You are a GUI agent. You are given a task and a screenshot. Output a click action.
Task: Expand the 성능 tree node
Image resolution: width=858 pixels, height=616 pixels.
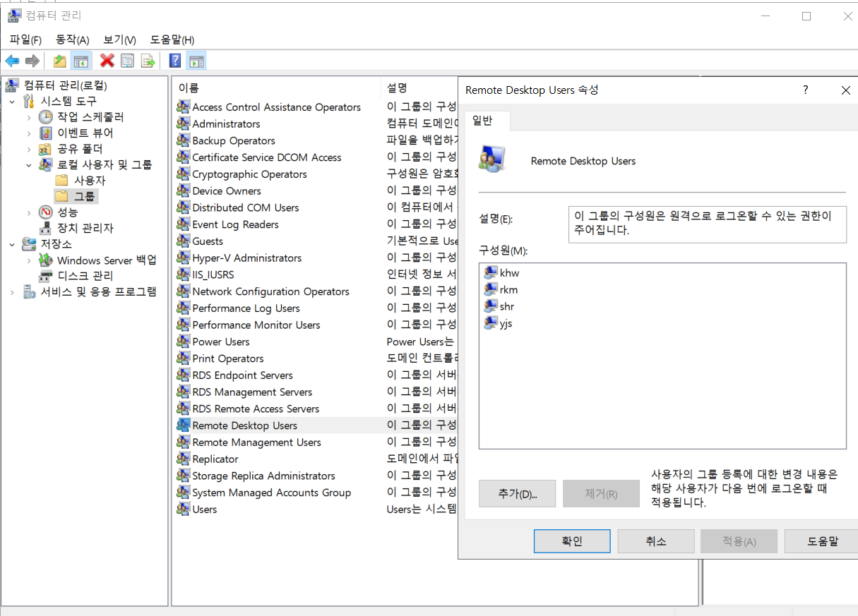tap(29, 212)
